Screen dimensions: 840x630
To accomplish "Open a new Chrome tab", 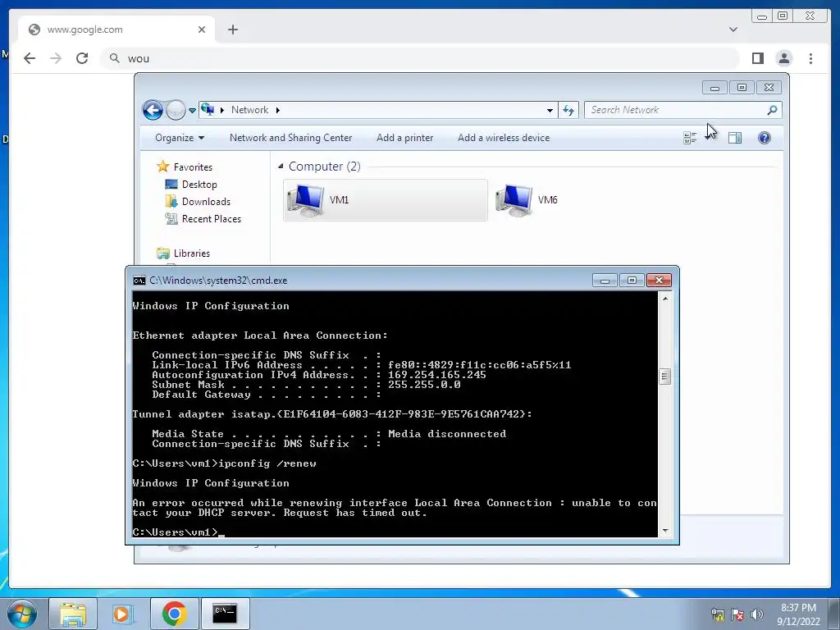I will click(232, 30).
